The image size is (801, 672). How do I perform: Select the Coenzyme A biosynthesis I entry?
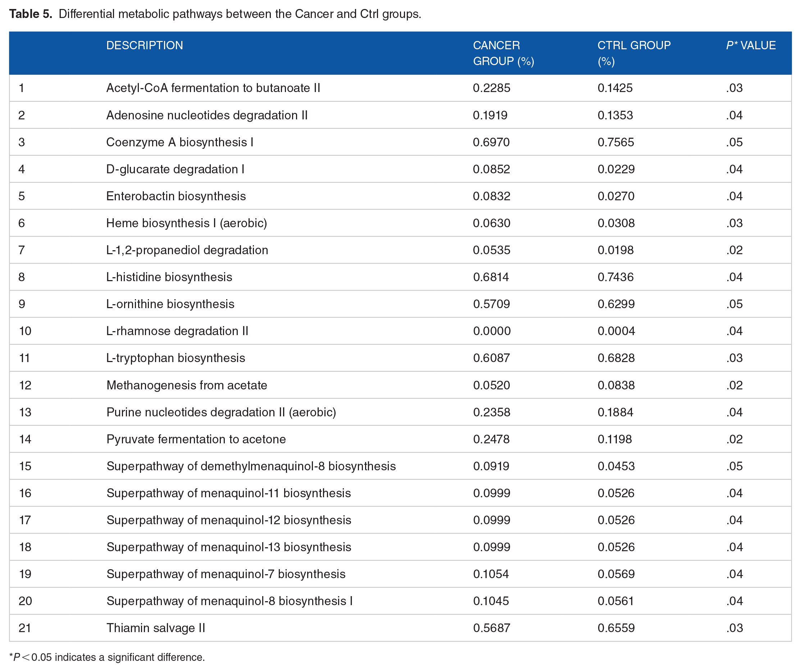(179, 142)
